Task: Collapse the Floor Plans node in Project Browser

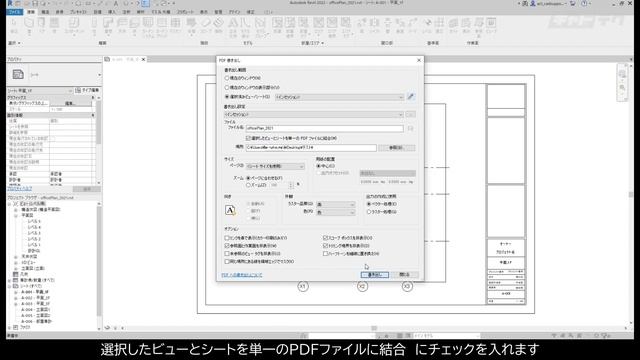Action: click(x=16, y=215)
